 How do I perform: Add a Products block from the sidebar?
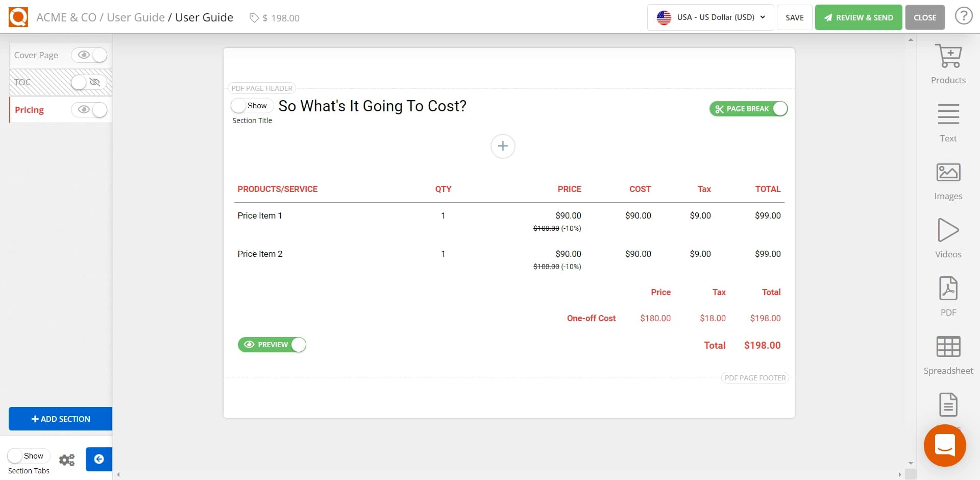click(x=948, y=62)
